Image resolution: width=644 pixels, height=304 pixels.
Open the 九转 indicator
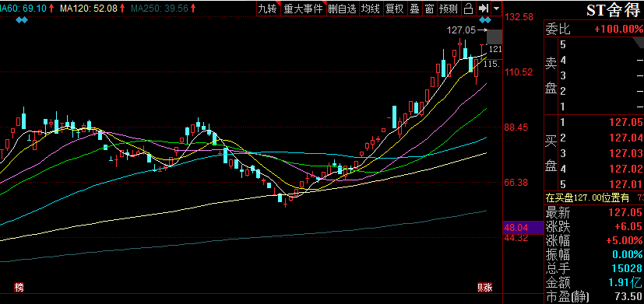[x=268, y=9]
